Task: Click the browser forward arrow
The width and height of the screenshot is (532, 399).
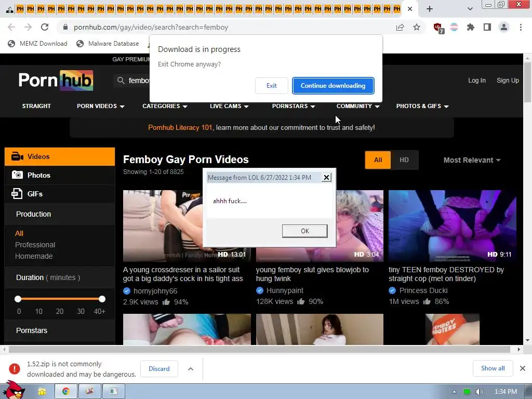Action: [x=28, y=27]
